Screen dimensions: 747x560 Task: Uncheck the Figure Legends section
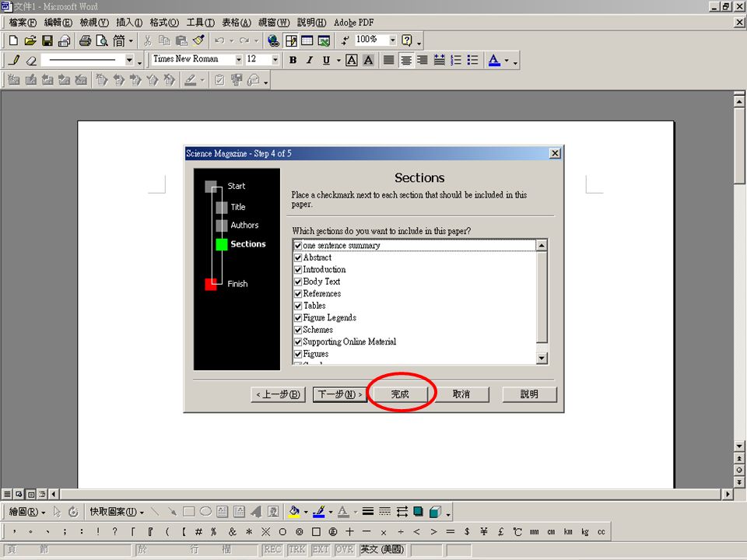pyautogui.click(x=298, y=318)
